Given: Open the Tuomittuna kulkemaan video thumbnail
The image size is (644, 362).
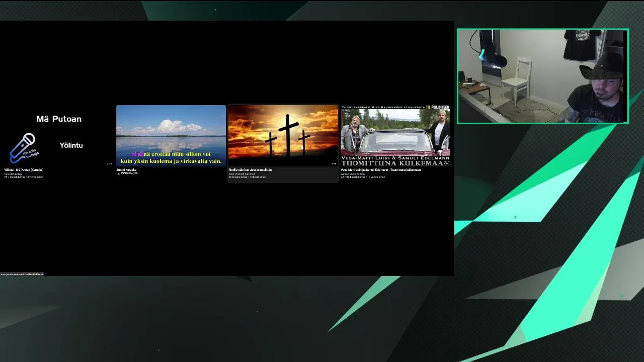Looking at the screenshot, I should [395, 136].
